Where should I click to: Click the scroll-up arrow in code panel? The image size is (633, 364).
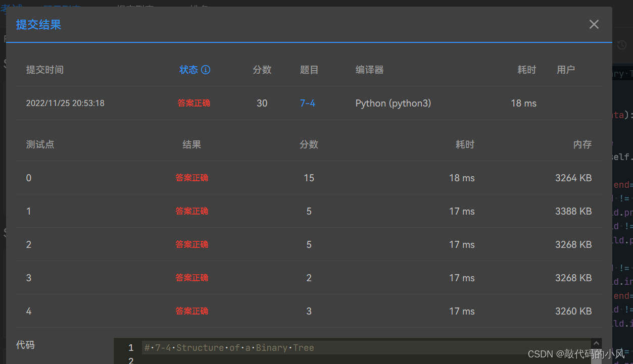(x=596, y=343)
